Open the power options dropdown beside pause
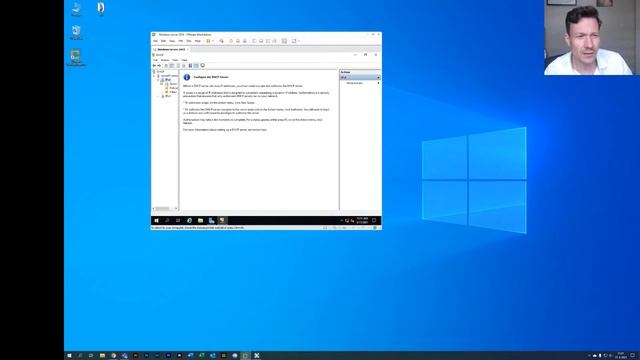The height and width of the screenshot is (360, 640). click(213, 41)
